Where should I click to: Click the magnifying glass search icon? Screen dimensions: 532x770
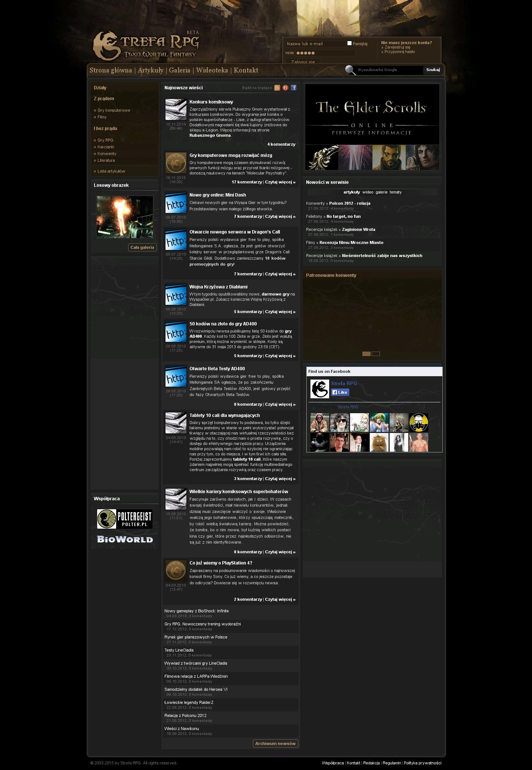(x=350, y=70)
